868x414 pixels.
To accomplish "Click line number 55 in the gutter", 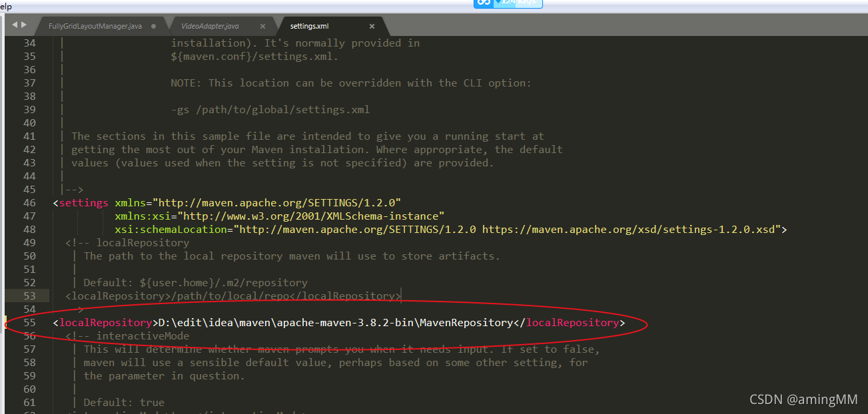I will [29, 322].
